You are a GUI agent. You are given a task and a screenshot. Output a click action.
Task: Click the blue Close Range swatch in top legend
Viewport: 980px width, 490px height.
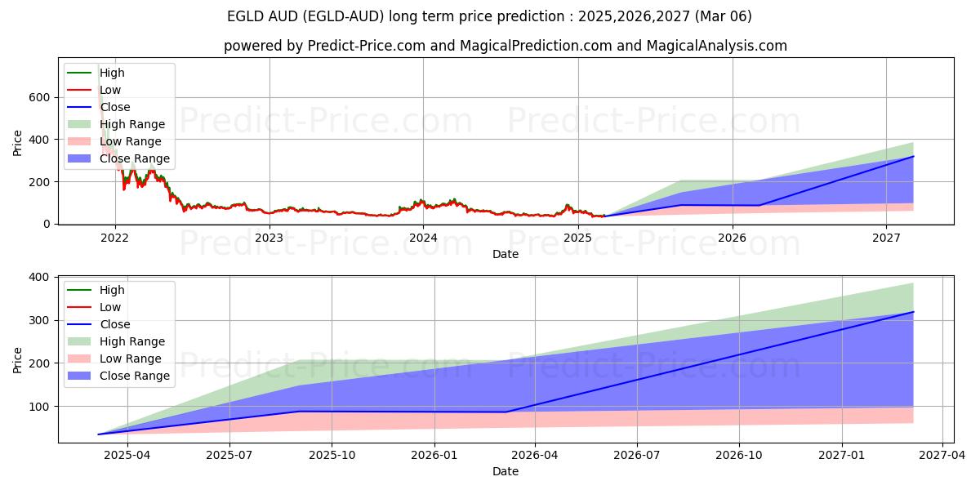click(x=82, y=158)
